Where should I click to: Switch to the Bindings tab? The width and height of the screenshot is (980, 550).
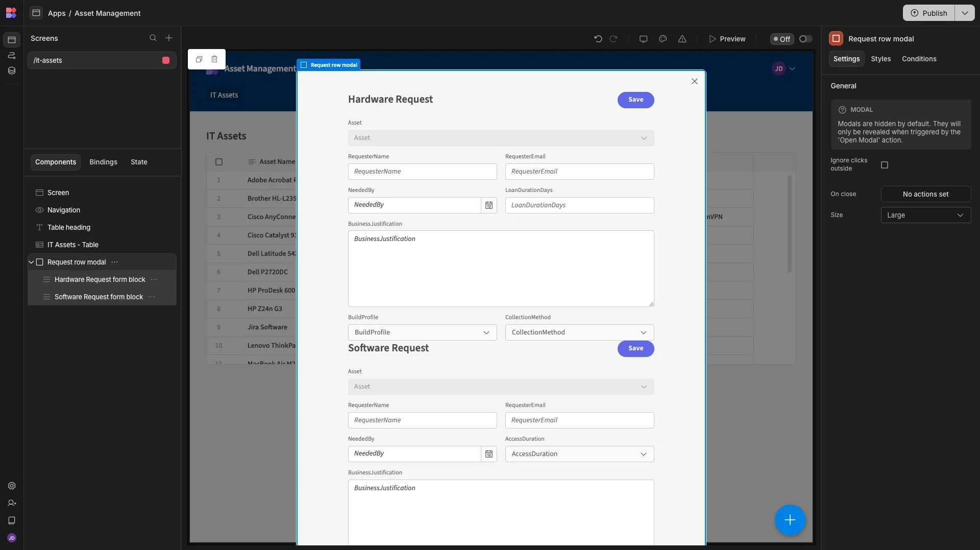click(x=103, y=162)
